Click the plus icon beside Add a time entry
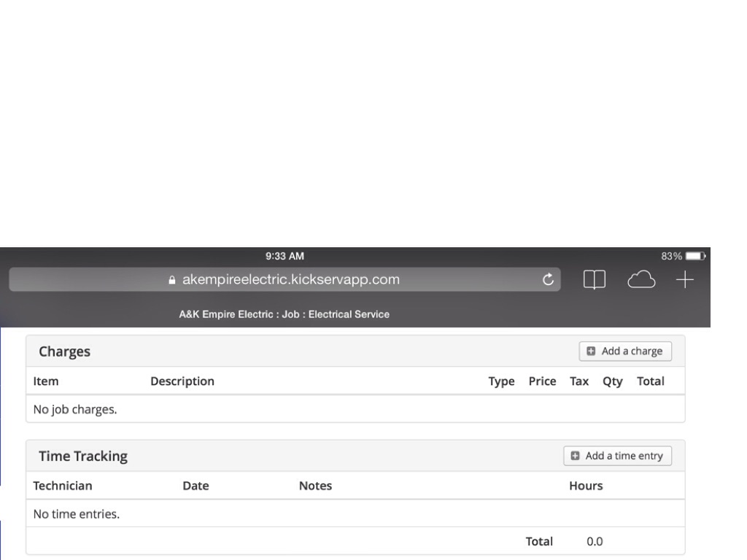 pyautogui.click(x=575, y=456)
